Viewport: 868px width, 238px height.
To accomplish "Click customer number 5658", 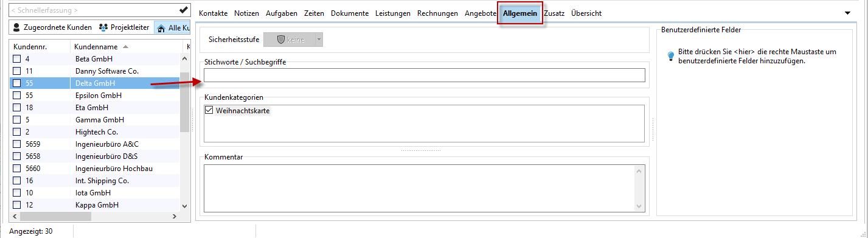I will click(32, 156).
